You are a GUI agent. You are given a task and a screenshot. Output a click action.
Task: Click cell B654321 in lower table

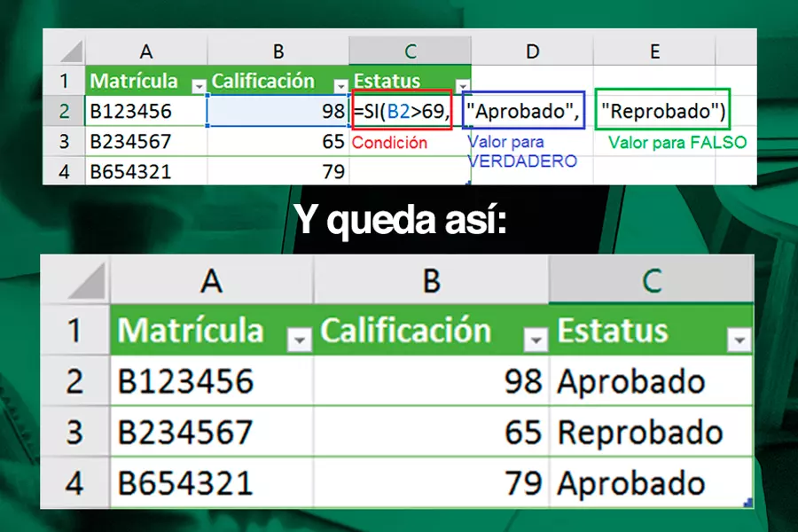click(212, 482)
